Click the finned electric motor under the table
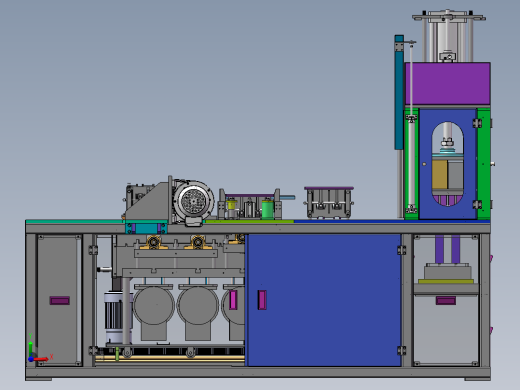Screen dimensions: 520x390 point(114,317)
